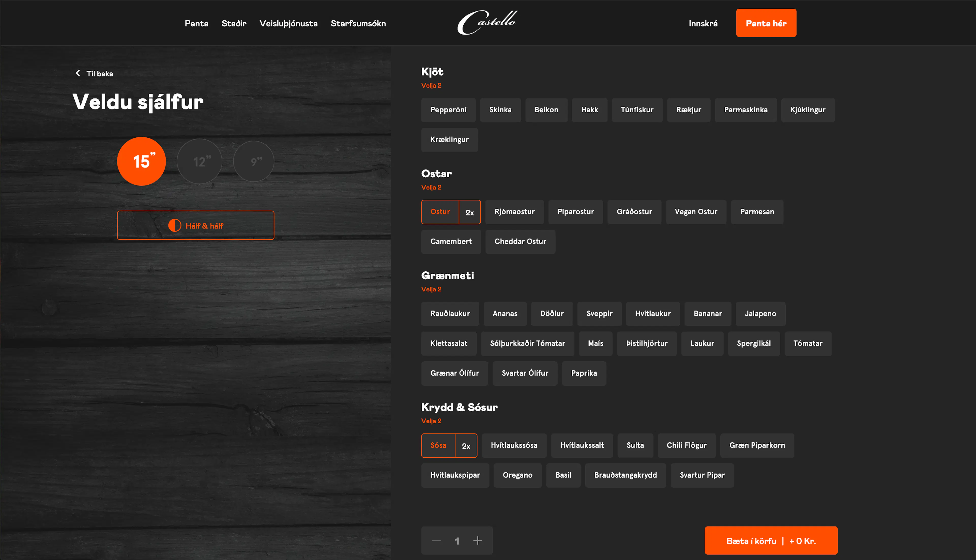The height and width of the screenshot is (560, 976).
Task: Double the Sósa with 2x
Action: 466,446
